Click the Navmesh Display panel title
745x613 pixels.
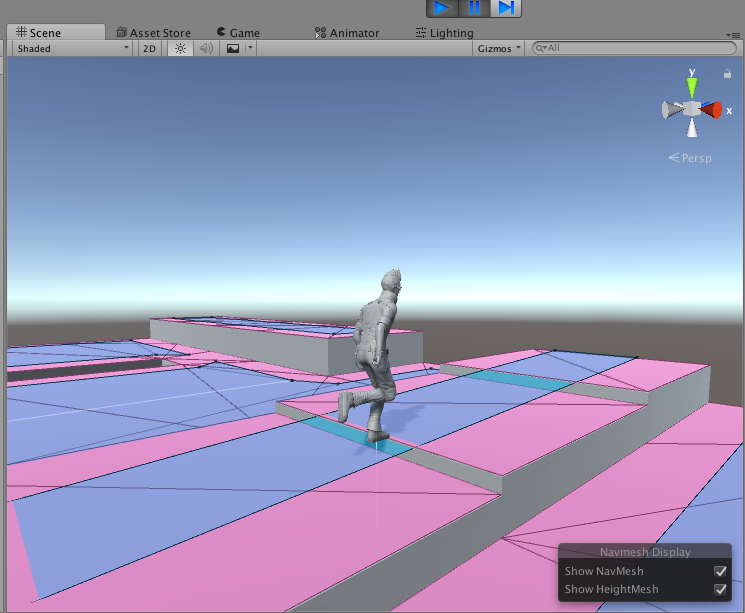pos(645,552)
